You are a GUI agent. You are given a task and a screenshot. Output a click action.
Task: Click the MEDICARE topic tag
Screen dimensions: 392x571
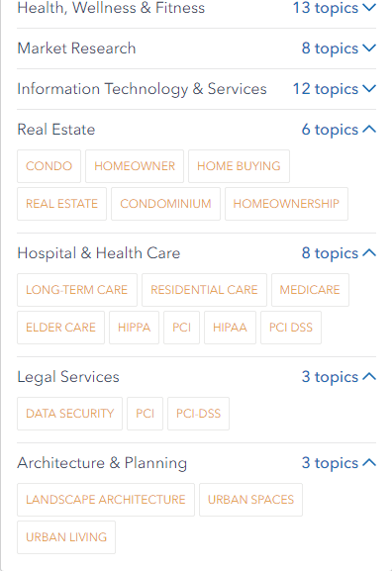(310, 290)
